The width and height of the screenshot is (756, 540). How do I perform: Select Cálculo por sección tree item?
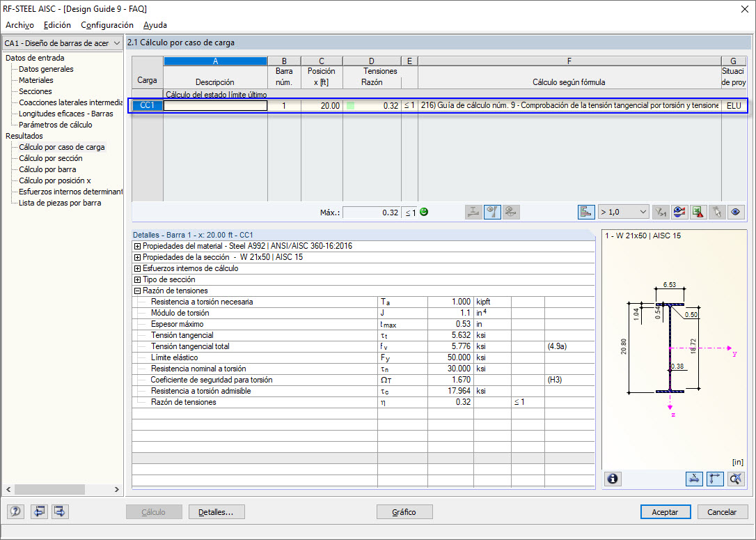pos(51,158)
